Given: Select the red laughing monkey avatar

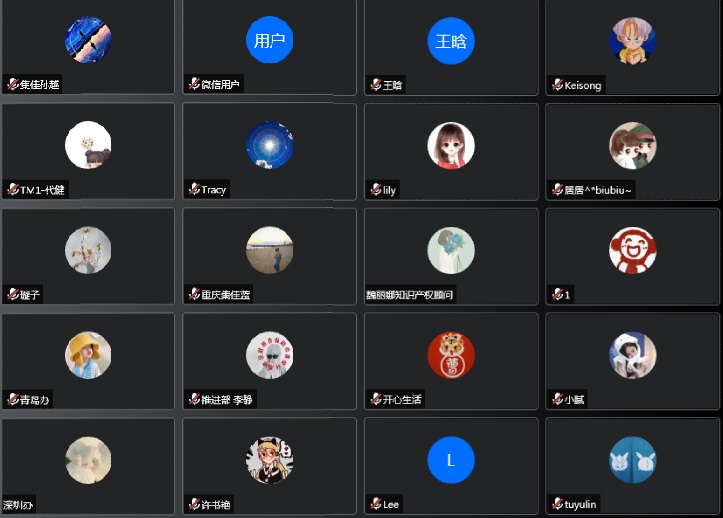Looking at the screenshot, I should (632, 250).
